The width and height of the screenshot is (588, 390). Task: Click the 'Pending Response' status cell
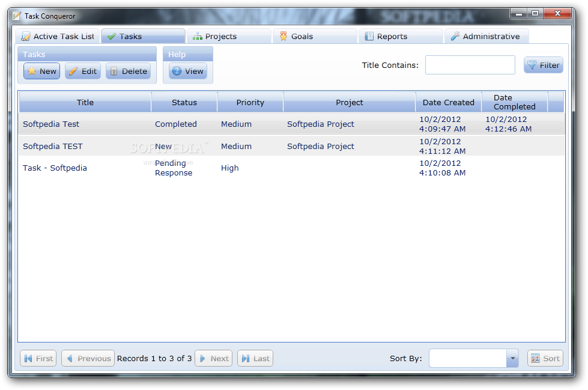(174, 168)
